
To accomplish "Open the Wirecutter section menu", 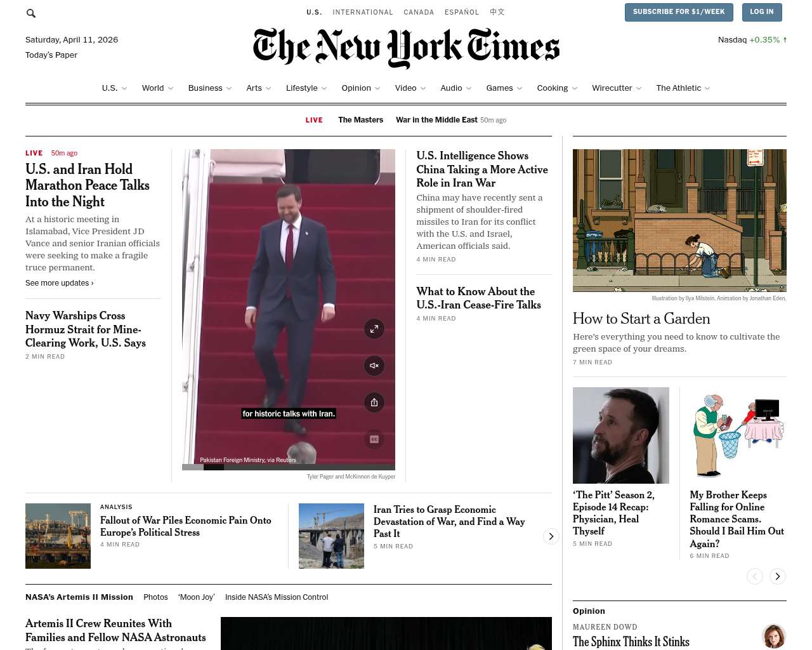I will (x=617, y=88).
